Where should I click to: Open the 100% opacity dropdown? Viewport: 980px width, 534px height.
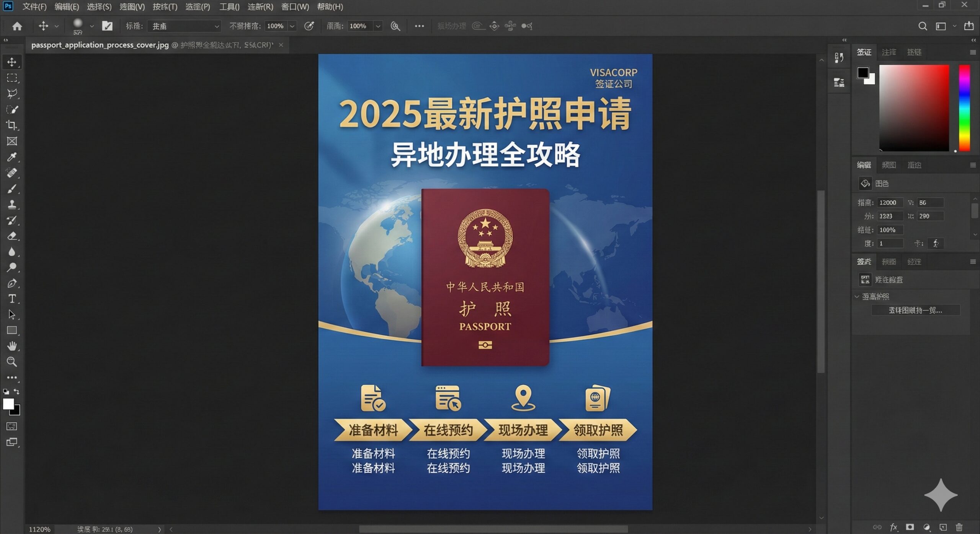point(292,26)
